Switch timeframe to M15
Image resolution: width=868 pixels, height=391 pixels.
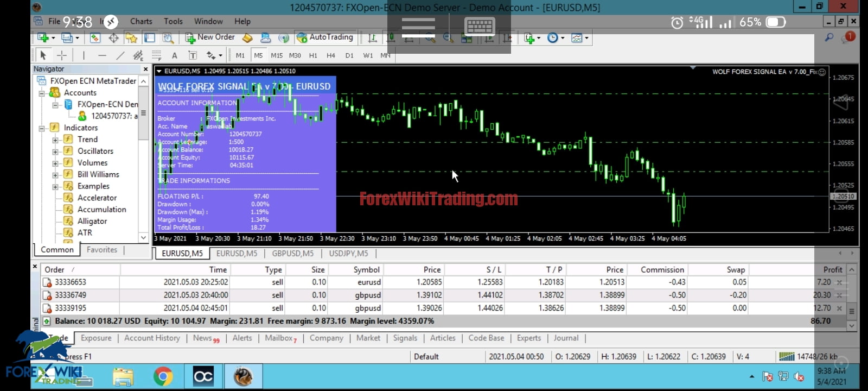pos(277,55)
